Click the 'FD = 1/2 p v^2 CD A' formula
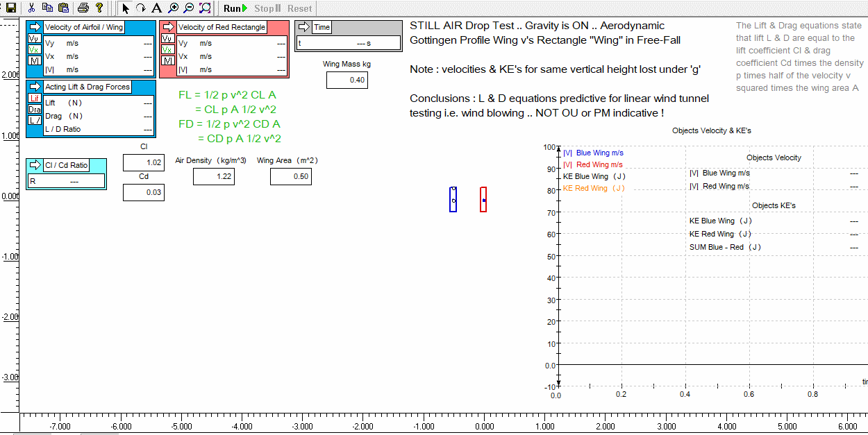Image resolution: width=868 pixels, height=435 pixels. [x=229, y=123]
